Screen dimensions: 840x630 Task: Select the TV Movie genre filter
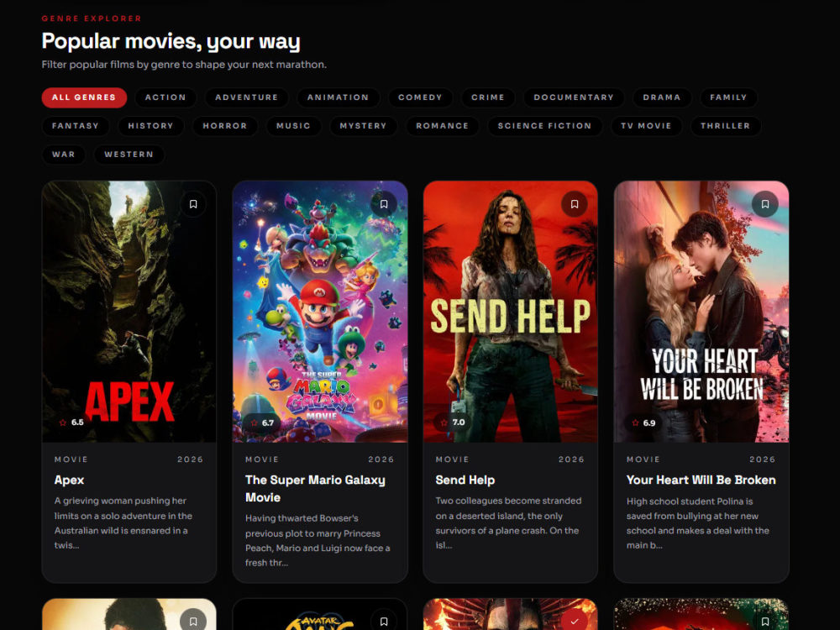(646, 126)
